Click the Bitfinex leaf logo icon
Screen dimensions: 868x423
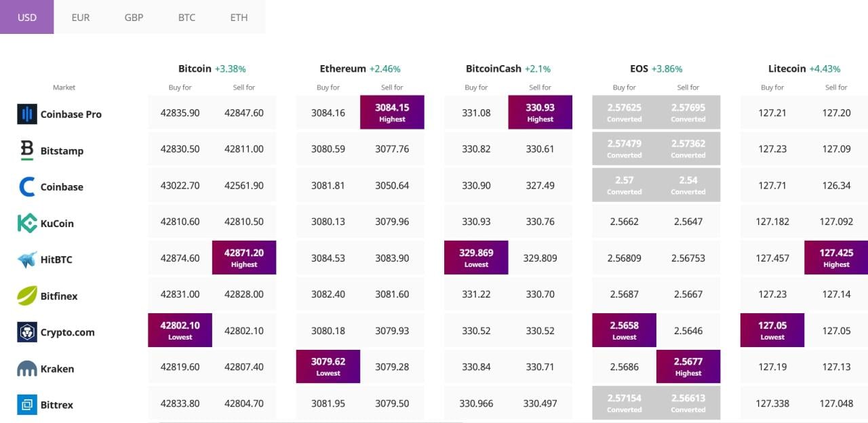coord(27,296)
